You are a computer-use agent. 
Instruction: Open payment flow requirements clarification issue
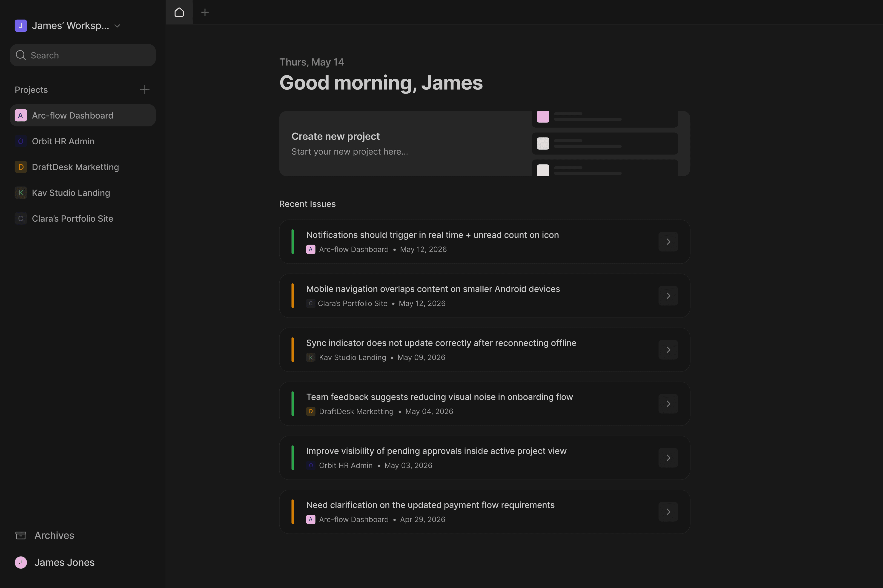484,511
